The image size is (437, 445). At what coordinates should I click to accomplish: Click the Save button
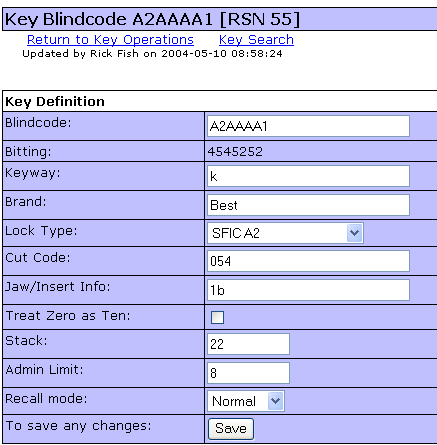(x=231, y=429)
